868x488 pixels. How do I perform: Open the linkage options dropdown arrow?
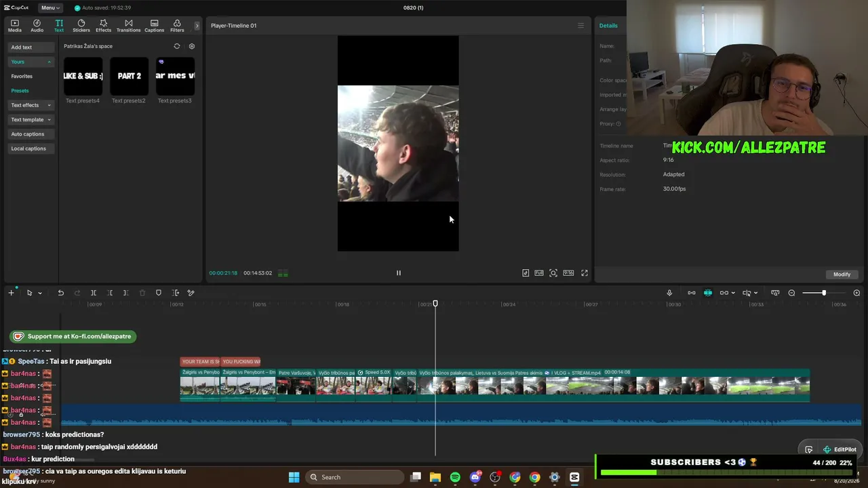(x=733, y=293)
